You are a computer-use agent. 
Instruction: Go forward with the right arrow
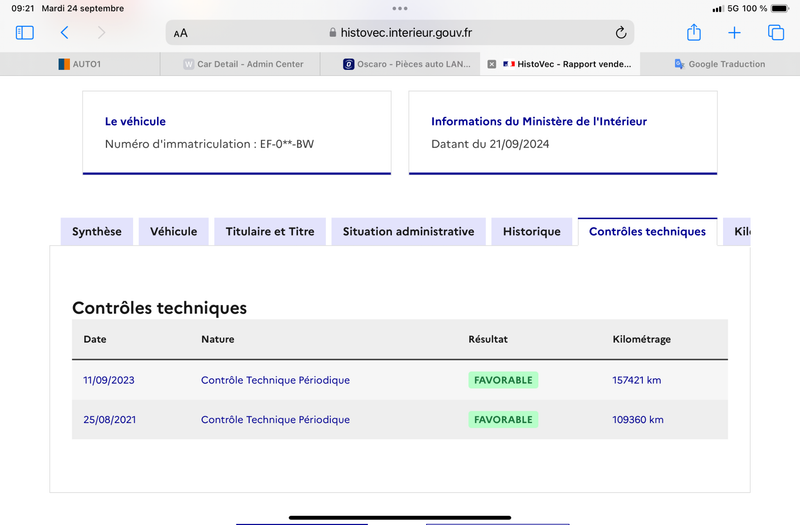pos(102,33)
